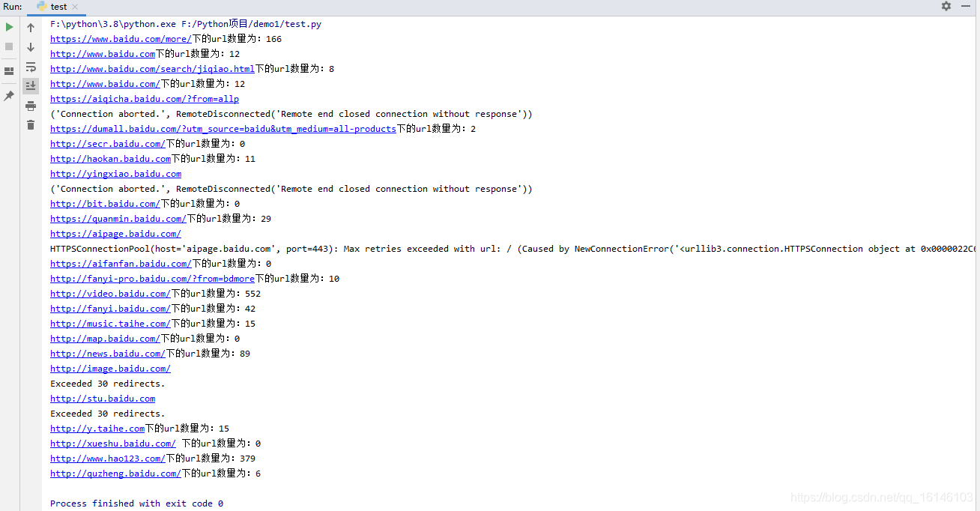Open link http://video.baidu.com/
The width and height of the screenshot is (980, 511).
[110, 294]
